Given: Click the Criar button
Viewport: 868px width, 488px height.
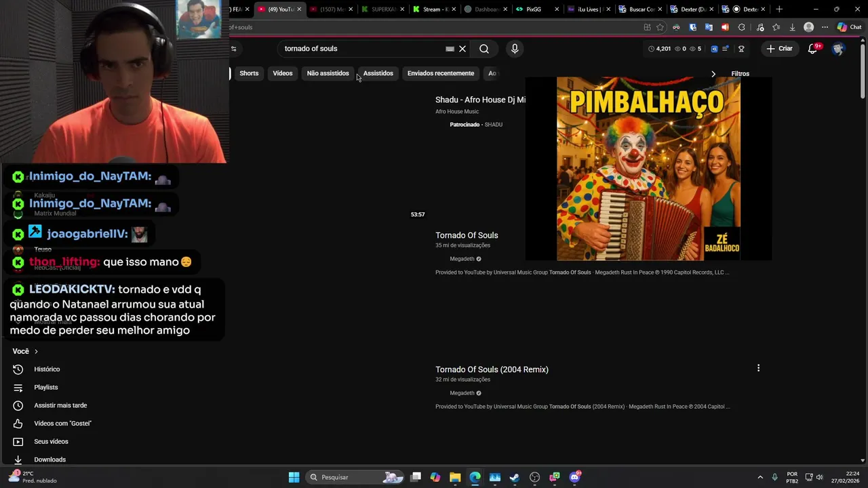Looking at the screenshot, I should (x=779, y=49).
